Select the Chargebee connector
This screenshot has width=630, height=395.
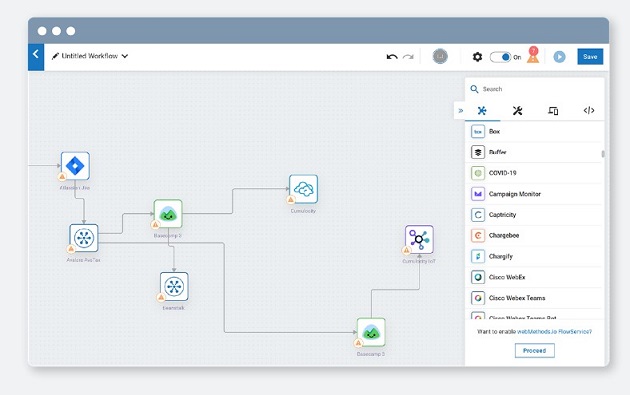point(534,235)
